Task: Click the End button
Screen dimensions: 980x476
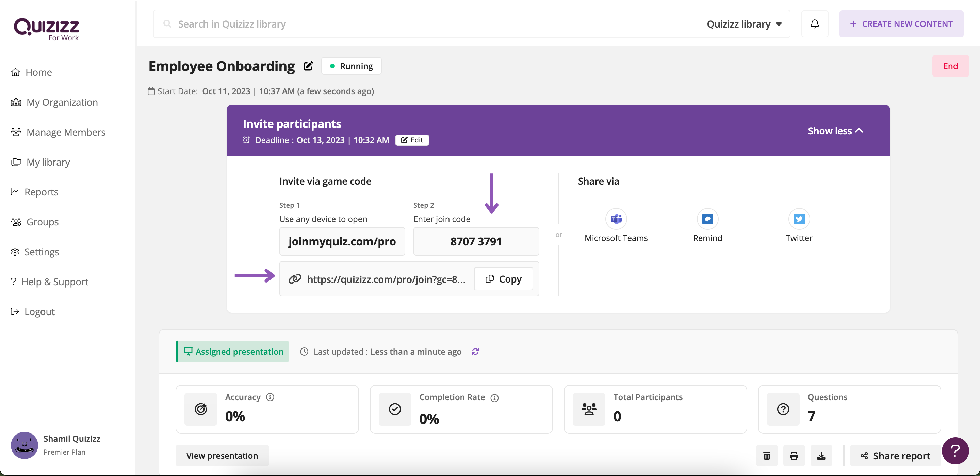Action: 950,66
